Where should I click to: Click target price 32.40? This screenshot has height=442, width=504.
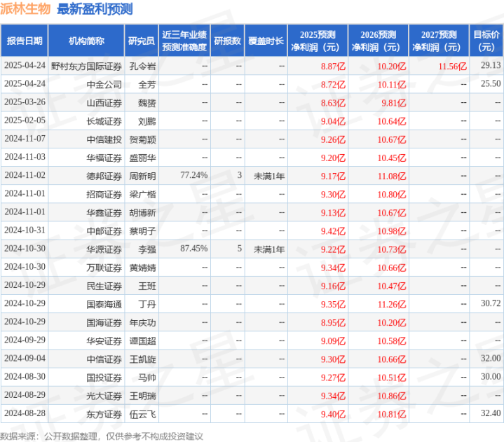[x=491, y=413]
